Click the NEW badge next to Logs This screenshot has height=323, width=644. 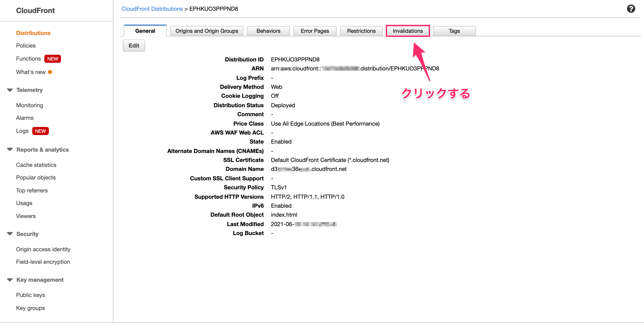coord(40,131)
